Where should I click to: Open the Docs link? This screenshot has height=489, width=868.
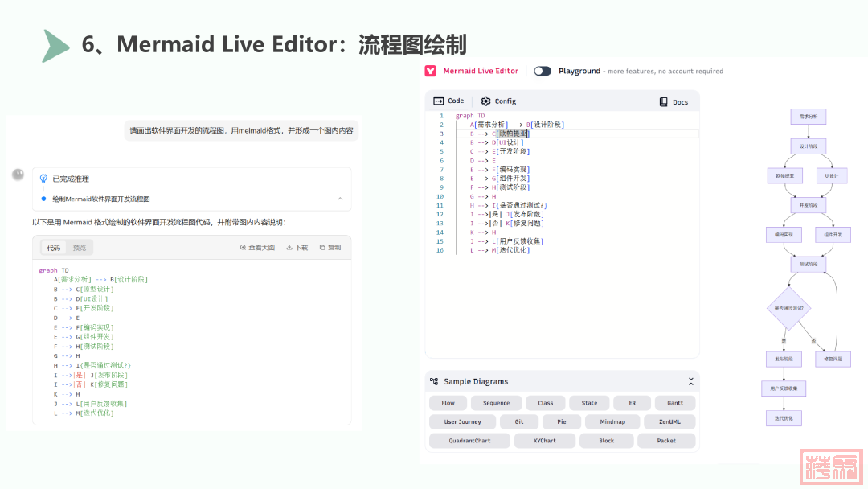[x=673, y=102]
